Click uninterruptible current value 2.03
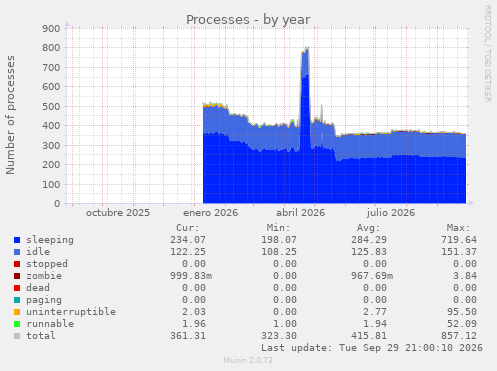 coord(194,312)
